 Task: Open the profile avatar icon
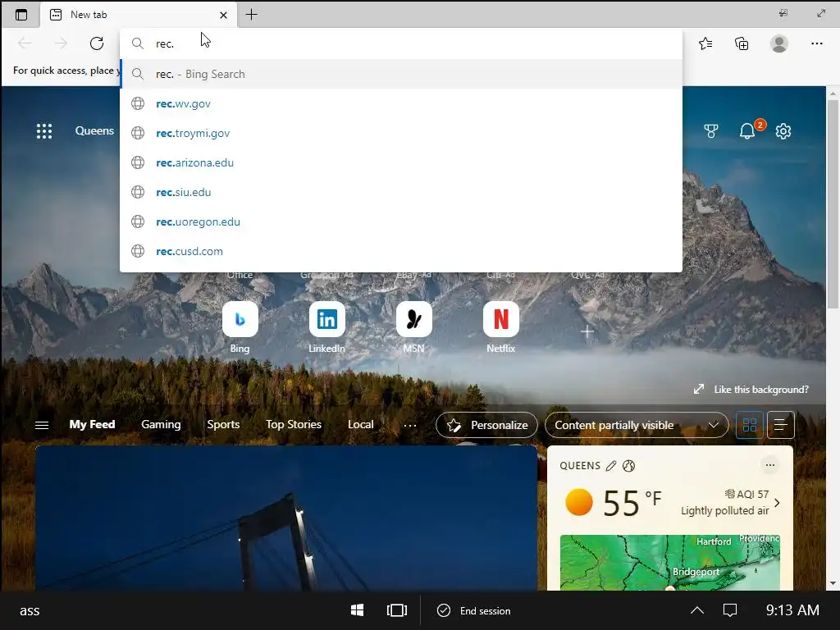tap(779, 43)
